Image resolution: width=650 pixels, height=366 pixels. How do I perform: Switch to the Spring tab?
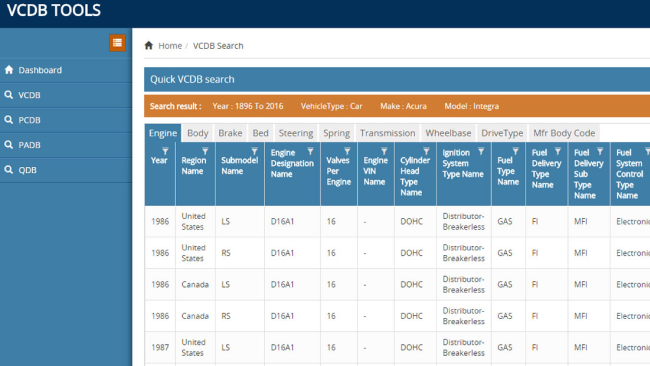(337, 133)
